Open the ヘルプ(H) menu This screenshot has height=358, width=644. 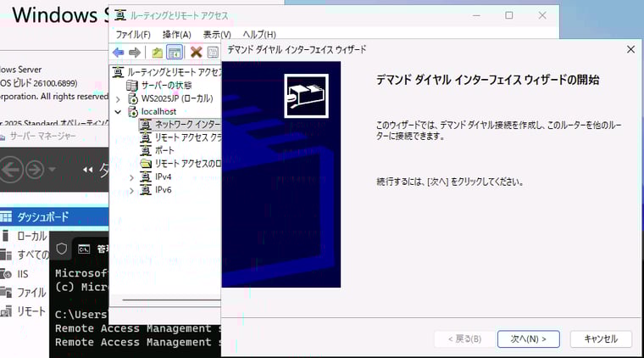[x=259, y=35]
